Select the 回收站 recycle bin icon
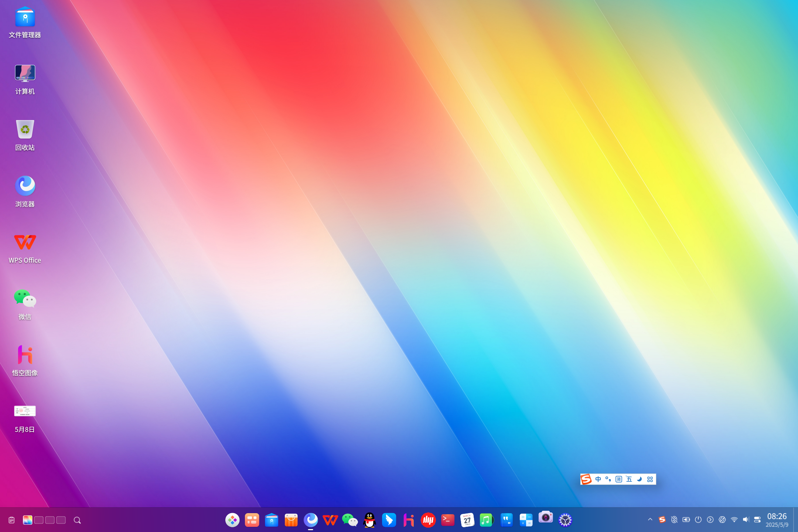This screenshot has width=798, height=532. click(x=25, y=135)
